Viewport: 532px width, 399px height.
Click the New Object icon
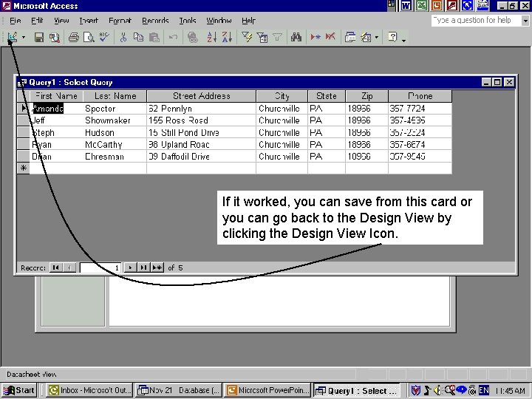coord(366,38)
